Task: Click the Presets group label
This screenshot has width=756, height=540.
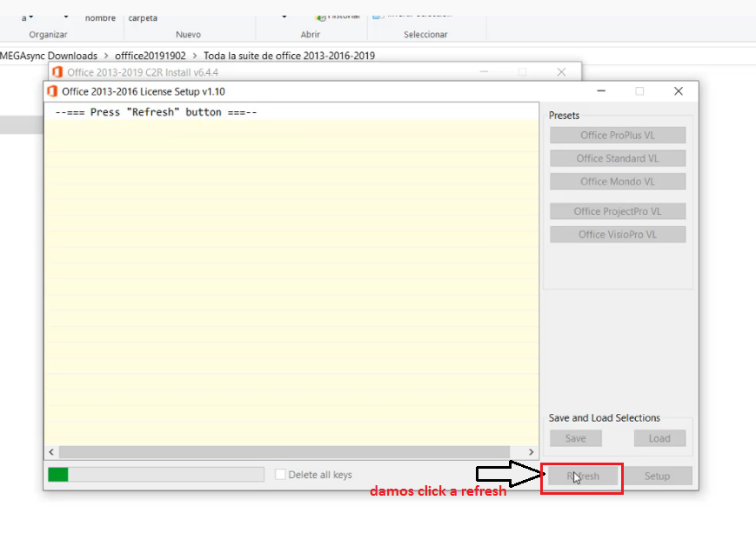Action: 564,116
